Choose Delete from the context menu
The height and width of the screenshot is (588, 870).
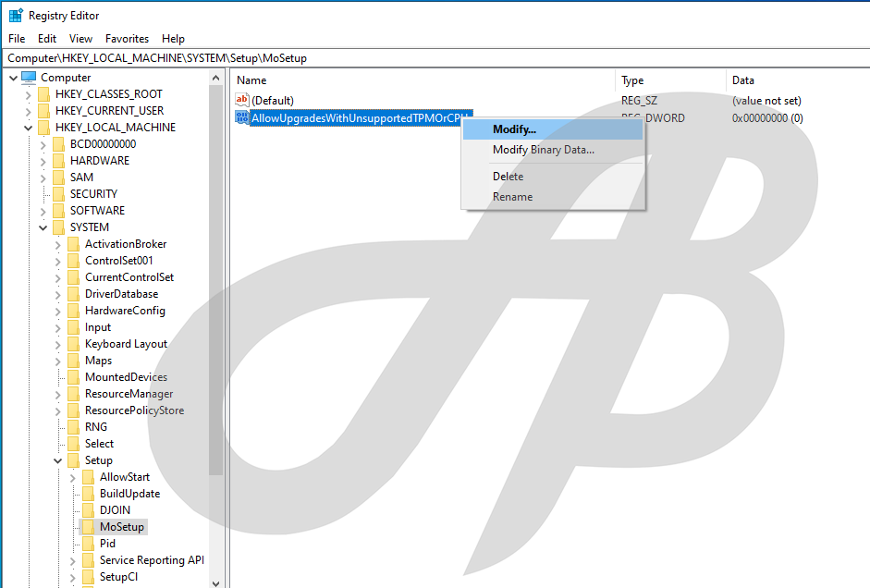[x=553, y=177]
